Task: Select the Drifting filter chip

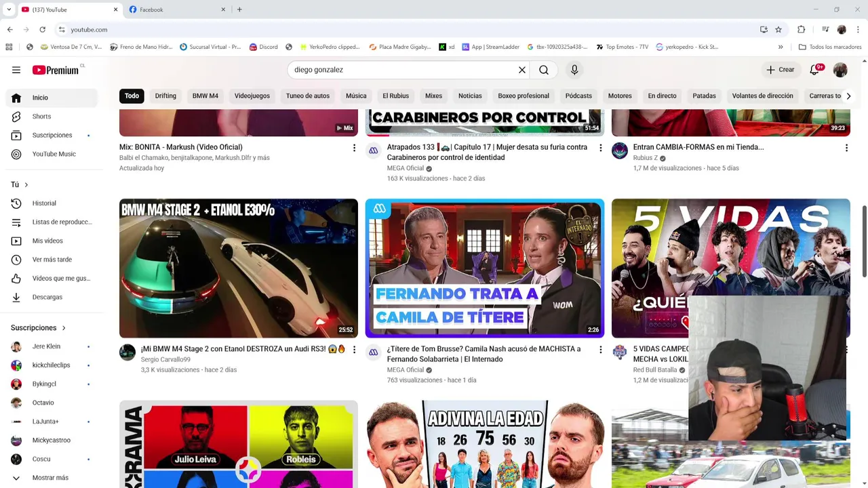Action: point(165,96)
